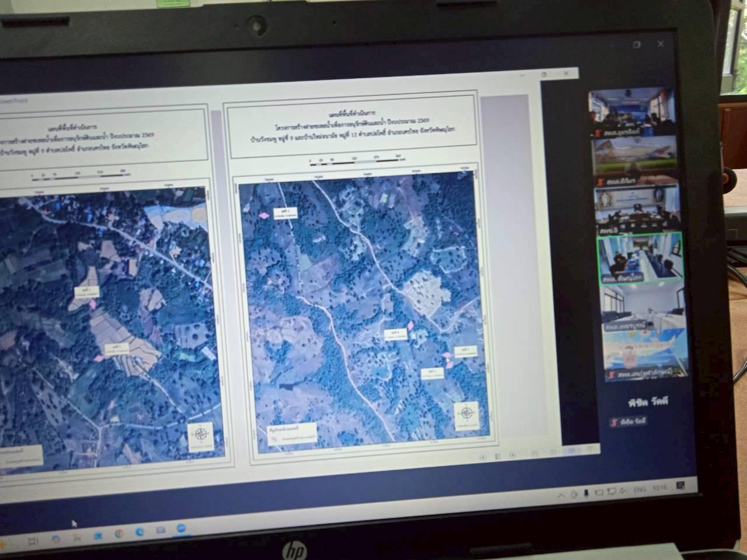The height and width of the screenshot is (560, 747).
Task: Click the microphone icon in the system tray
Action: [587, 494]
